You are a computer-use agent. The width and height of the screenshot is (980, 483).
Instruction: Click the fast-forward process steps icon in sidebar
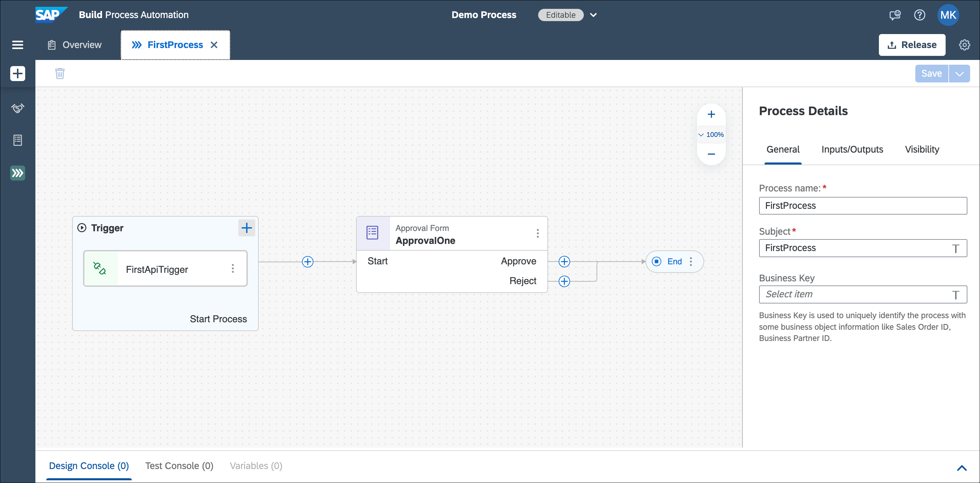click(x=17, y=173)
